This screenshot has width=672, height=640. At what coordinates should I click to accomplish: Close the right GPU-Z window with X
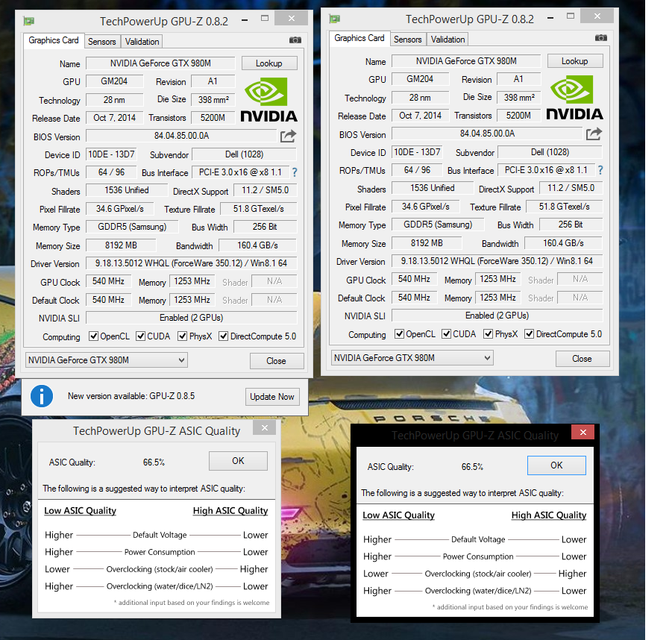pyautogui.click(x=597, y=16)
